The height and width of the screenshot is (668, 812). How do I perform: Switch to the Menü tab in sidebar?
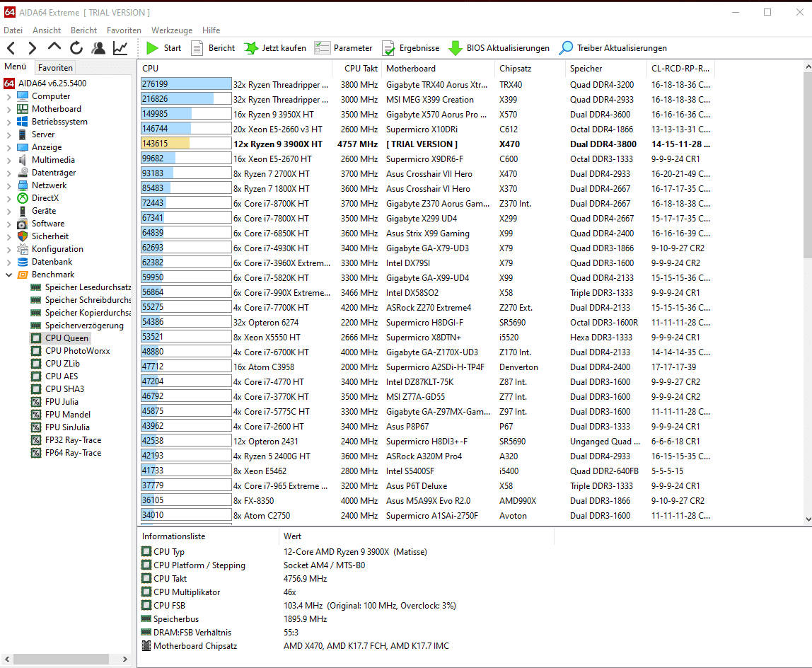(x=16, y=67)
